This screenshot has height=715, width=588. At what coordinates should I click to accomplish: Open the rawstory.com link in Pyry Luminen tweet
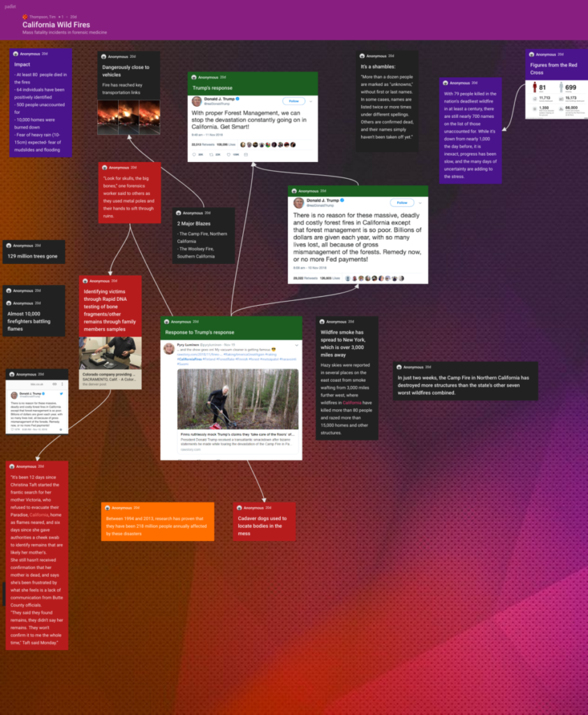[198, 354]
